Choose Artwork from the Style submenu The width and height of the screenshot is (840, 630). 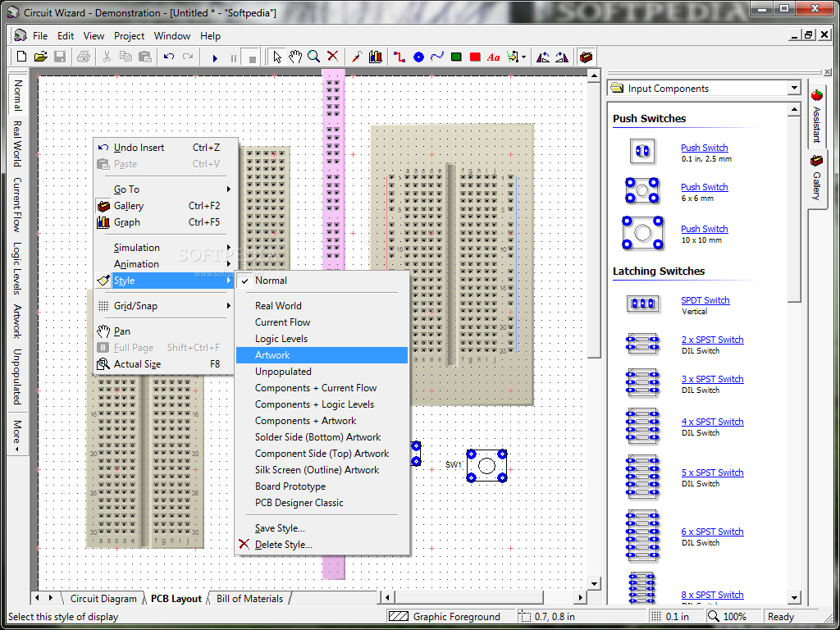coord(322,355)
